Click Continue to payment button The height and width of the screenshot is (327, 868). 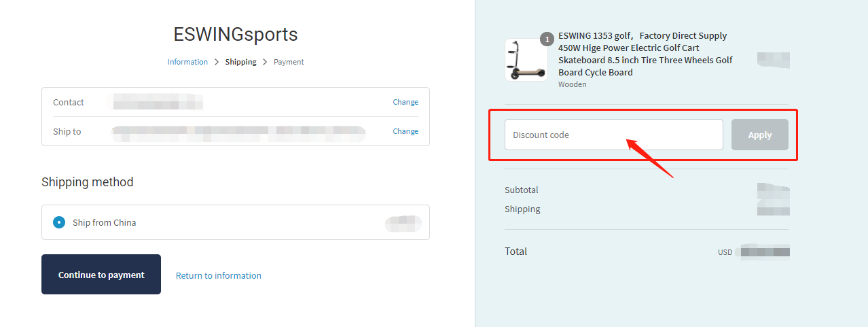[x=101, y=275]
